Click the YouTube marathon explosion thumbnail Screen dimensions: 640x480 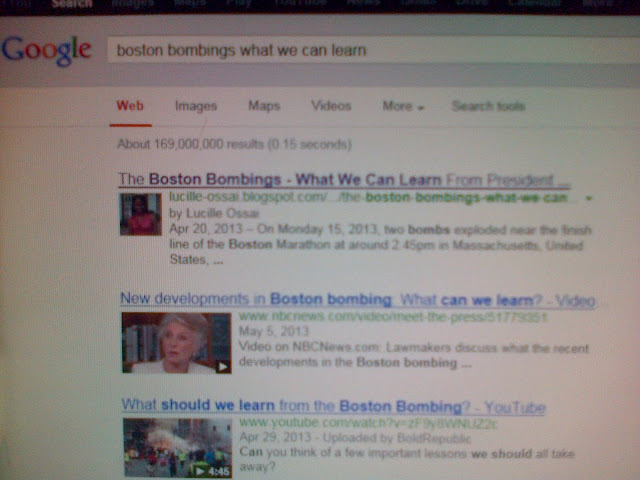[x=178, y=448]
